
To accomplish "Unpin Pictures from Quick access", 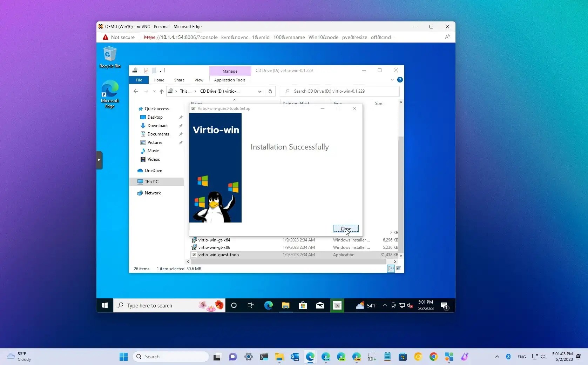I will [x=180, y=142].
